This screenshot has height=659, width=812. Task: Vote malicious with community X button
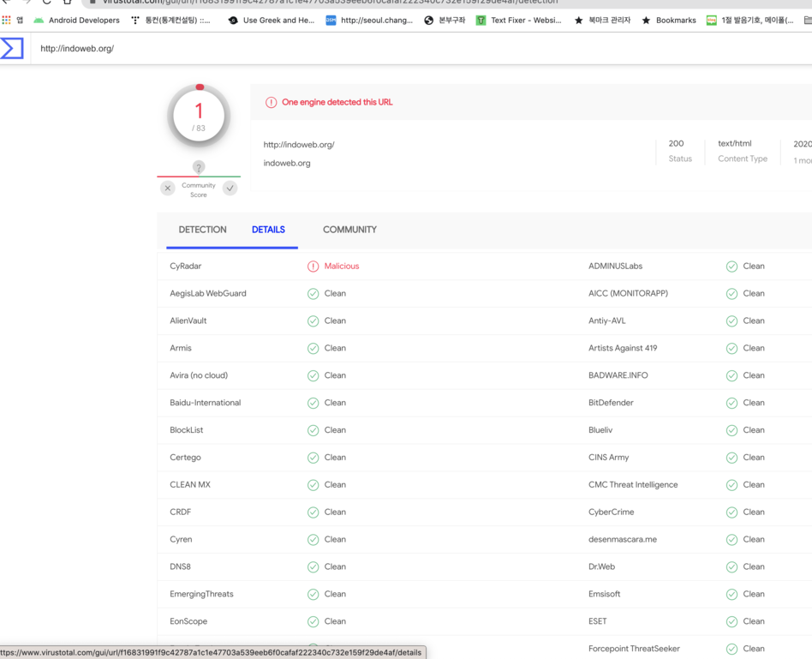coord(168,189)
